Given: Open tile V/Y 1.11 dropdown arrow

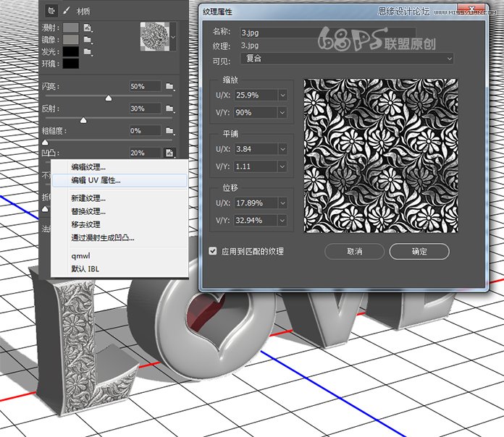Looking at the screenshot, I should tap(282, 166).
